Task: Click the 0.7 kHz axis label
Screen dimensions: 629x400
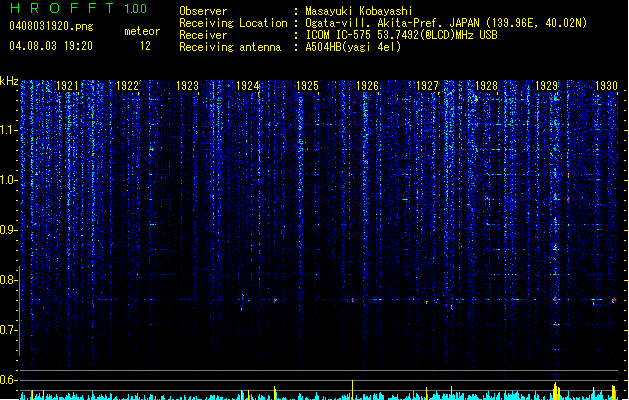Action: 9,330
